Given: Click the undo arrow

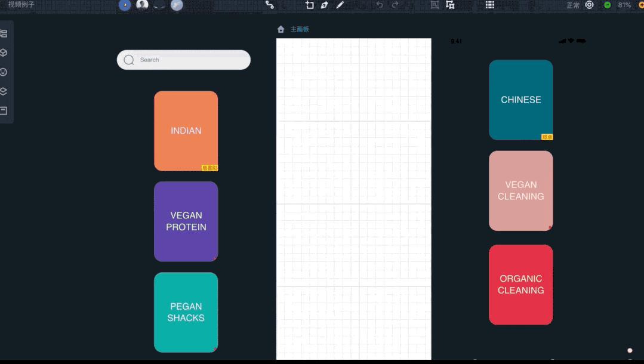Looking at the screenshot, I should [380, 5].
